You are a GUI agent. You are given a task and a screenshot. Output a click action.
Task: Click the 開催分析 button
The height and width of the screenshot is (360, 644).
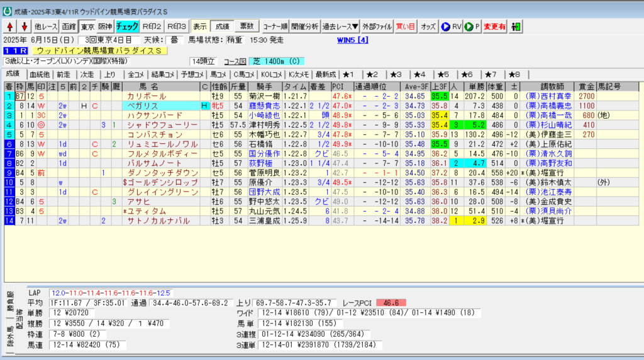[305, 26]
